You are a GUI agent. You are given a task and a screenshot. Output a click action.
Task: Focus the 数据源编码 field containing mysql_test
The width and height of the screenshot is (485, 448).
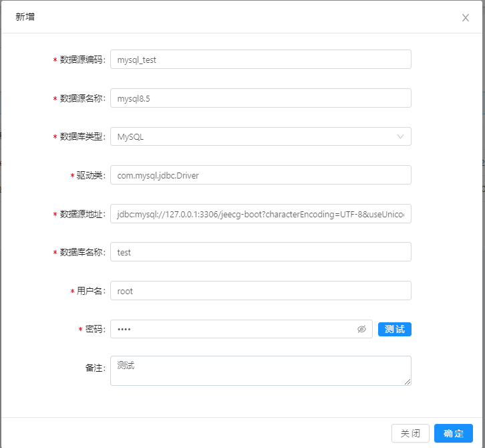[261, 60]
